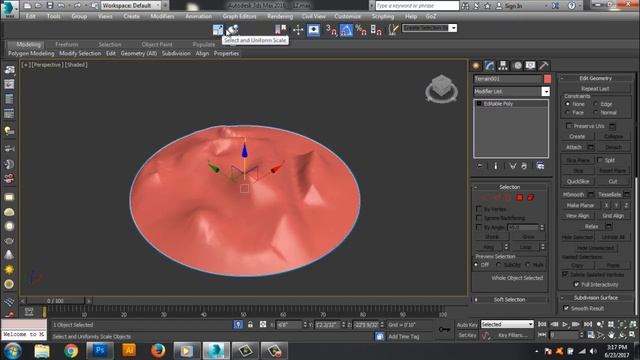This screenshot has width=640, height=360.
Task: Toggle the Smooth Result checkbox
Action: click(566, 308)
